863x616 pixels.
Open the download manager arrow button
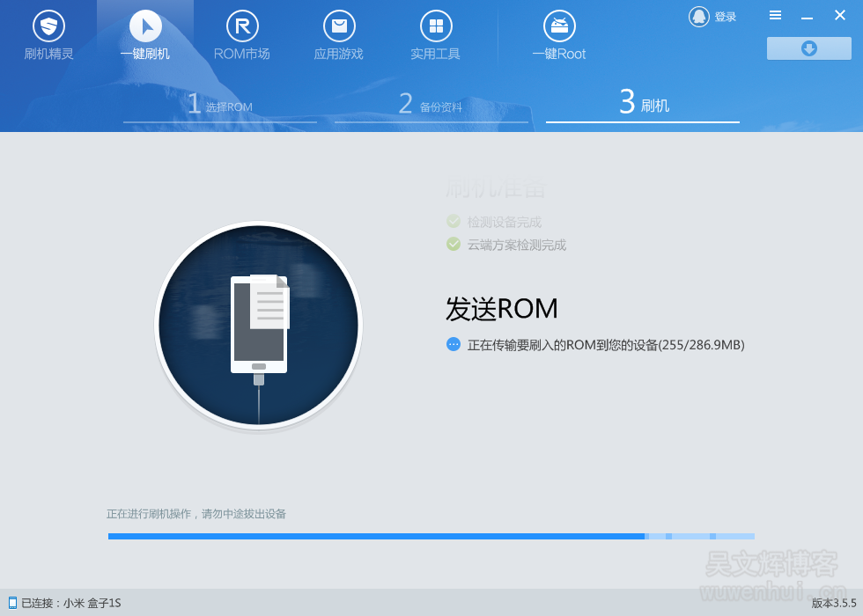point(808,48)
